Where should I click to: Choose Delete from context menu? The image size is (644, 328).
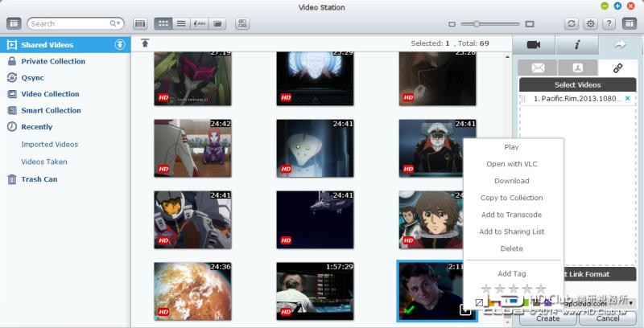pos(512,248)
